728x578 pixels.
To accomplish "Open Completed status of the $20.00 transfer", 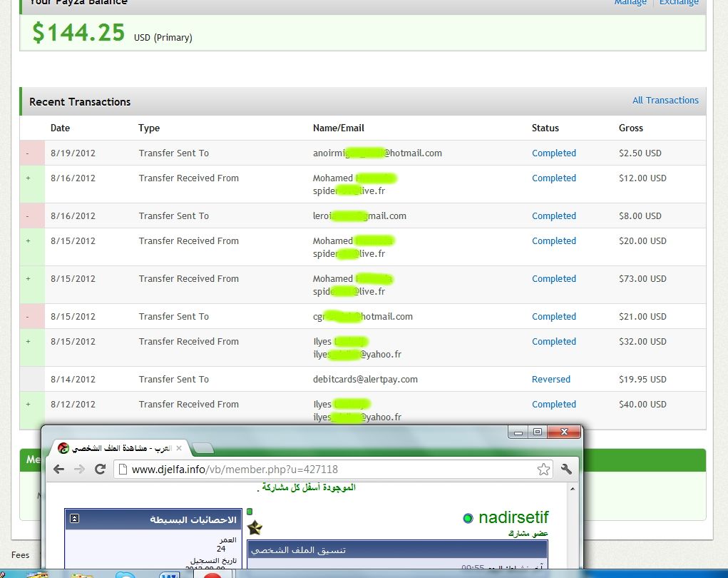I will (x=554, y=240).
